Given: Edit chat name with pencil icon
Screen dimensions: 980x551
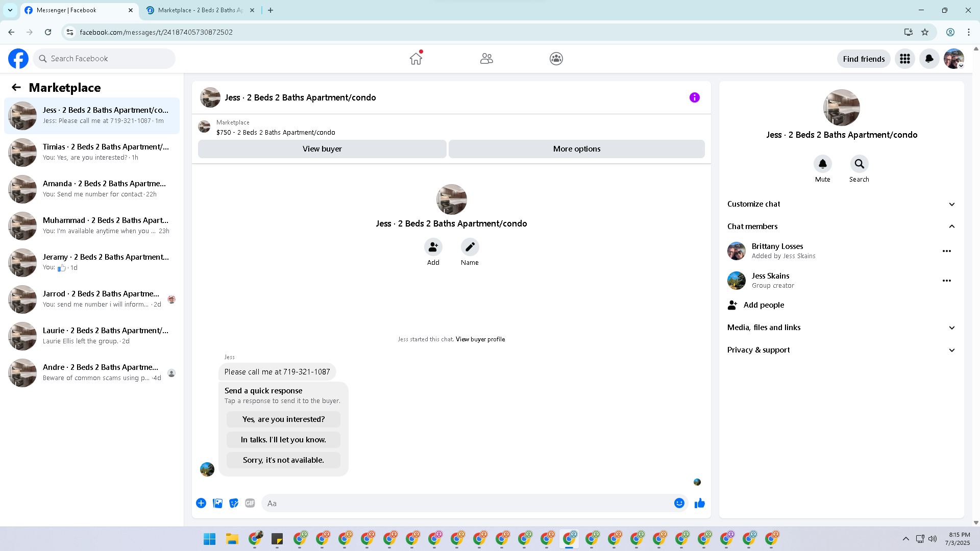Looking at the screenshot, I should click(470, 247).
